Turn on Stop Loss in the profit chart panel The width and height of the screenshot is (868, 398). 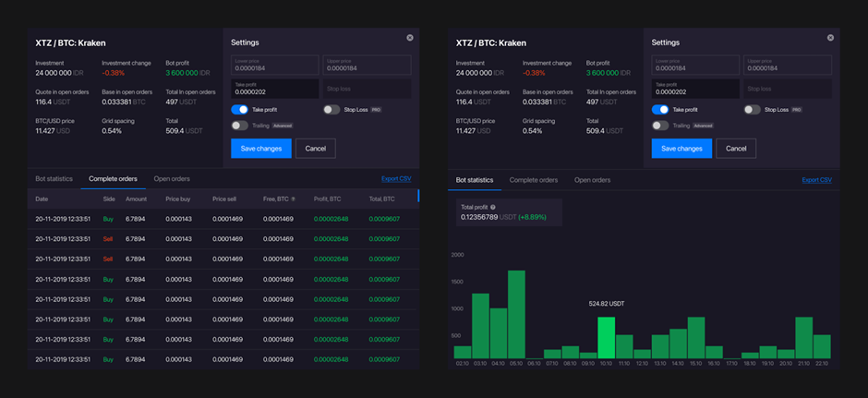tap(753, 109)
